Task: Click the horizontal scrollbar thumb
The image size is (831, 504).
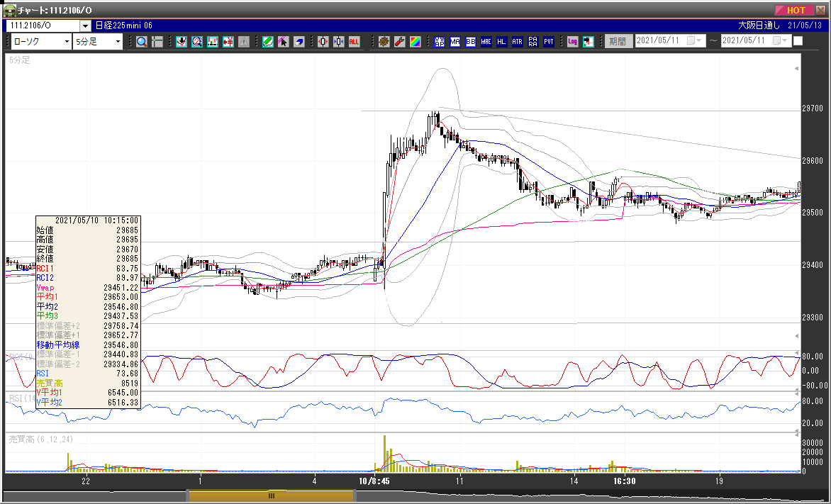Action: 271,496
